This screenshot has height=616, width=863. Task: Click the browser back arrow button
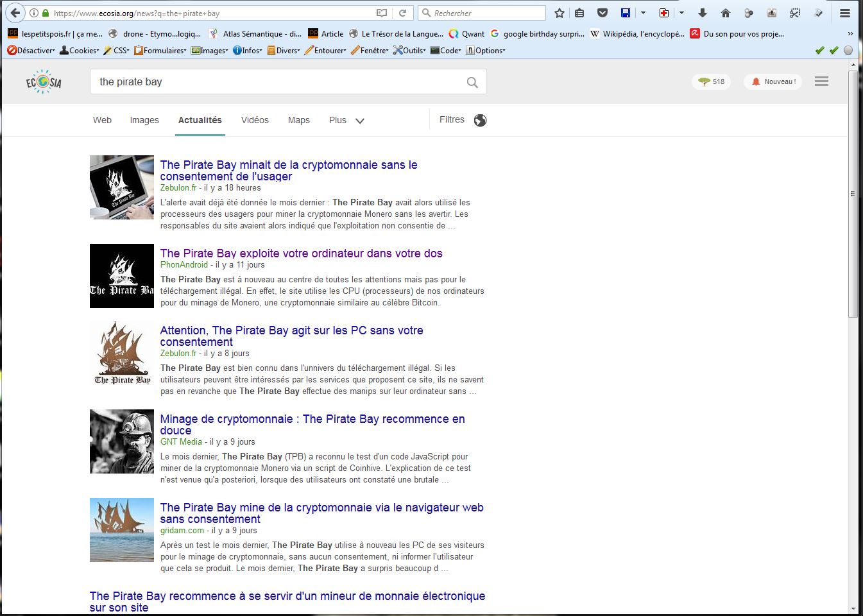pyautogui.click(x=15, y=13)
